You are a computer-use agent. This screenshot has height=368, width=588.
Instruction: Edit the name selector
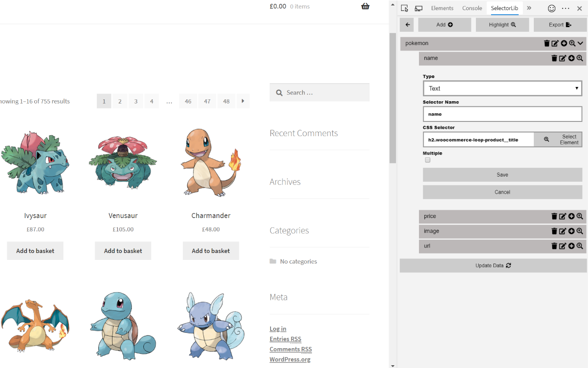(x=563, y=58)
